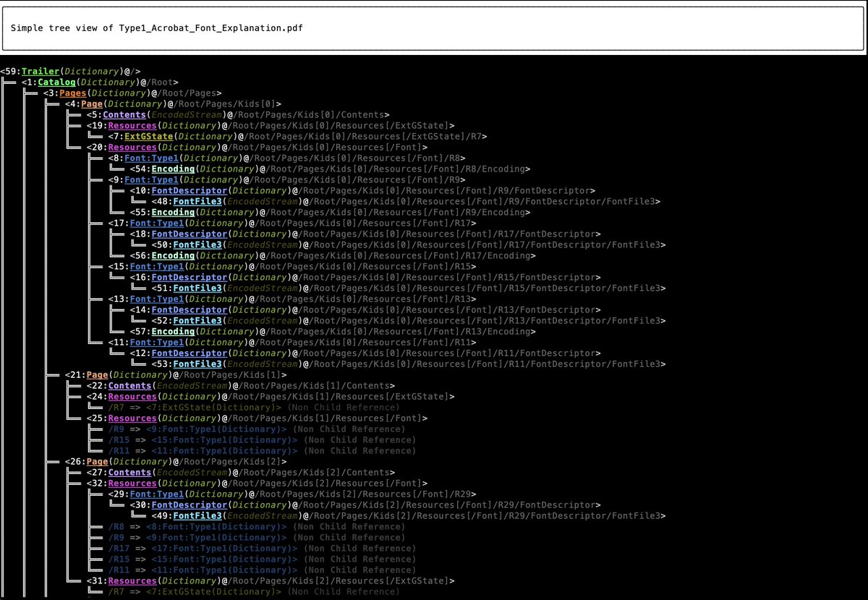Open the FontDescriptor link of object 14
This screenshot has height=600, width=868.
click(190, 310)
